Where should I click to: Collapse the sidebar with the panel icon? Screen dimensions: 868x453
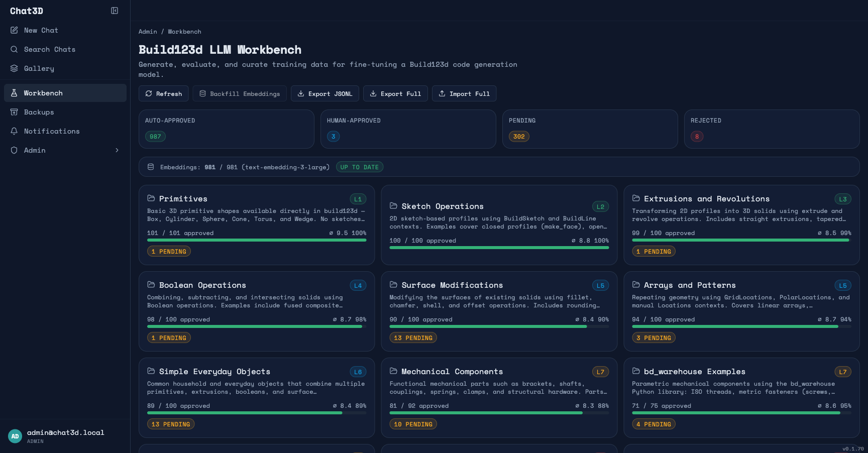[x=115, y=11]
